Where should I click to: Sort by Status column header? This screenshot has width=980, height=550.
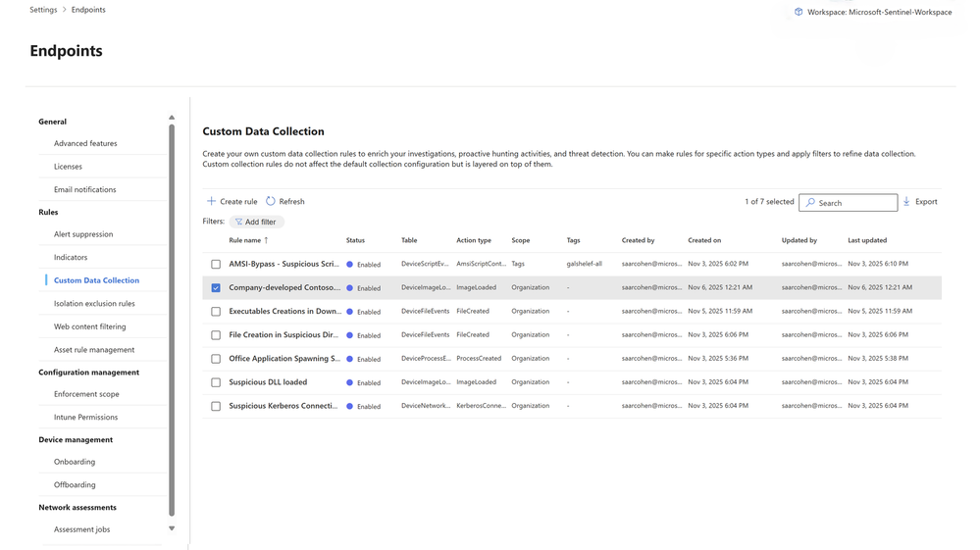[x=356, y=240]
